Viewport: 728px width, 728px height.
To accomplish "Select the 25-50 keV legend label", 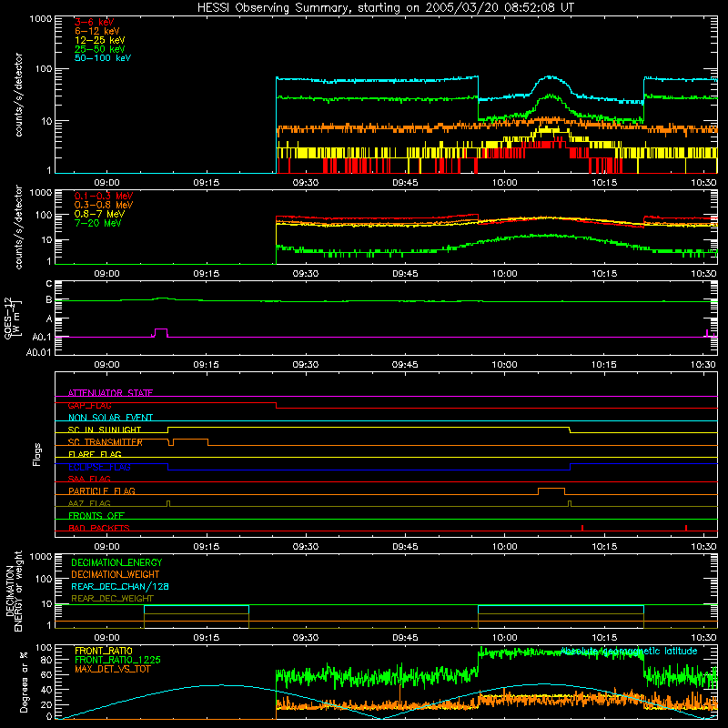I will (x=100, y=49).
